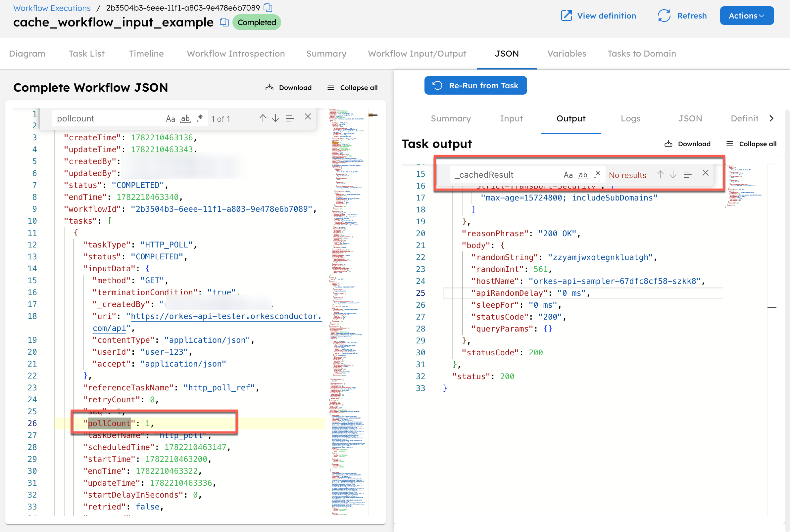
Task: Switch to the Task List tab
Action: tap(86, 54)
